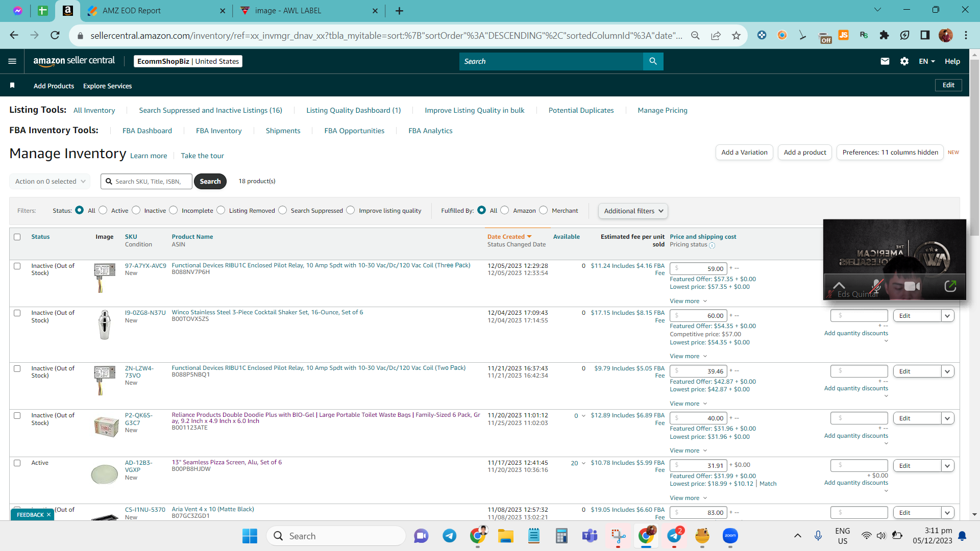Expand available quantity arrow for Pizza Screen row
The width and height of the screenshot is (980, 551).
pos(583,463)
